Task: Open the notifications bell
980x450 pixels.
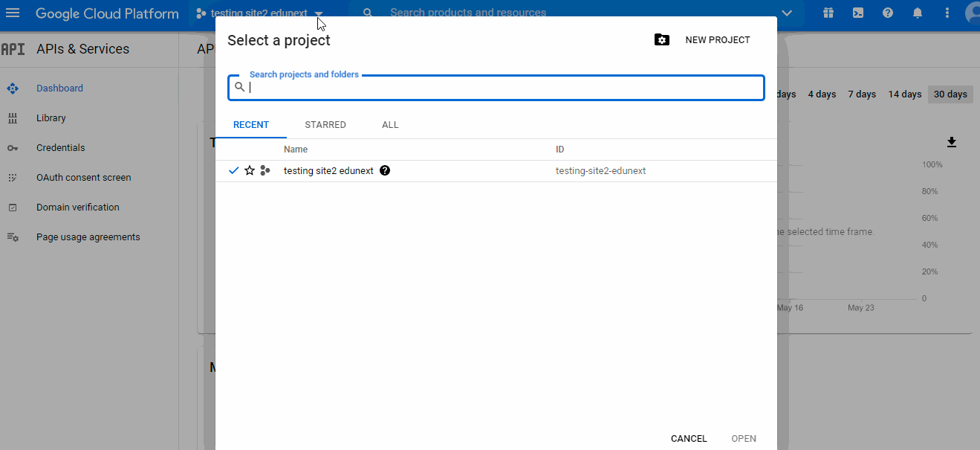Action: pyautogui.click(x=918, y=13)
